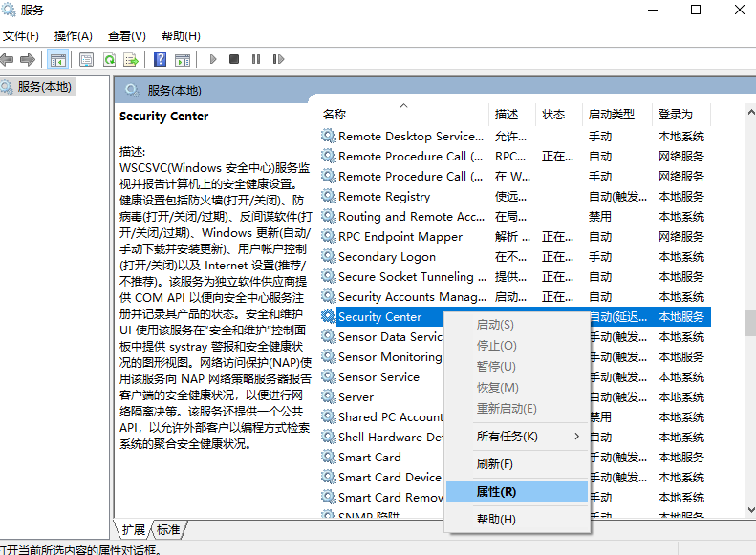Viewport: 756px width, 555px height.
Task: Click the vertical scrollbar thumb in services list
Action: [749, 322]
